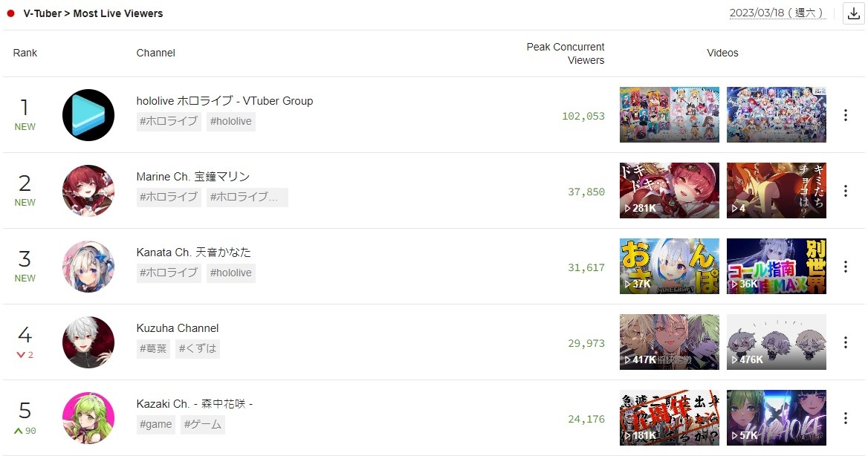Open more options for hololive row
The image size is (868, 456).
[845, 115]
